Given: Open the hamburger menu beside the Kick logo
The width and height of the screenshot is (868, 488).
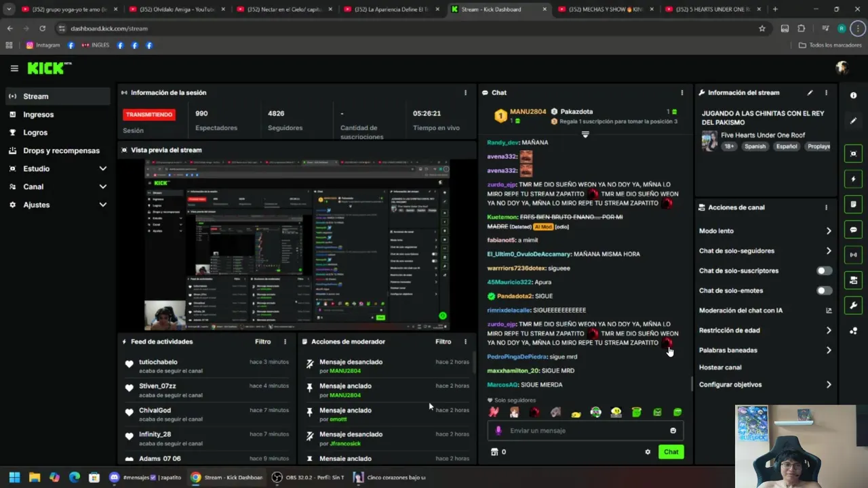Looking at the screenshot, I should (14, 68).
